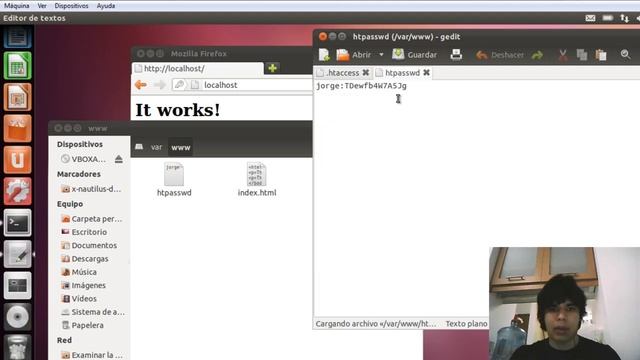
Task: Launch LibreOffice Impress from the launcher
Action: 18,97
